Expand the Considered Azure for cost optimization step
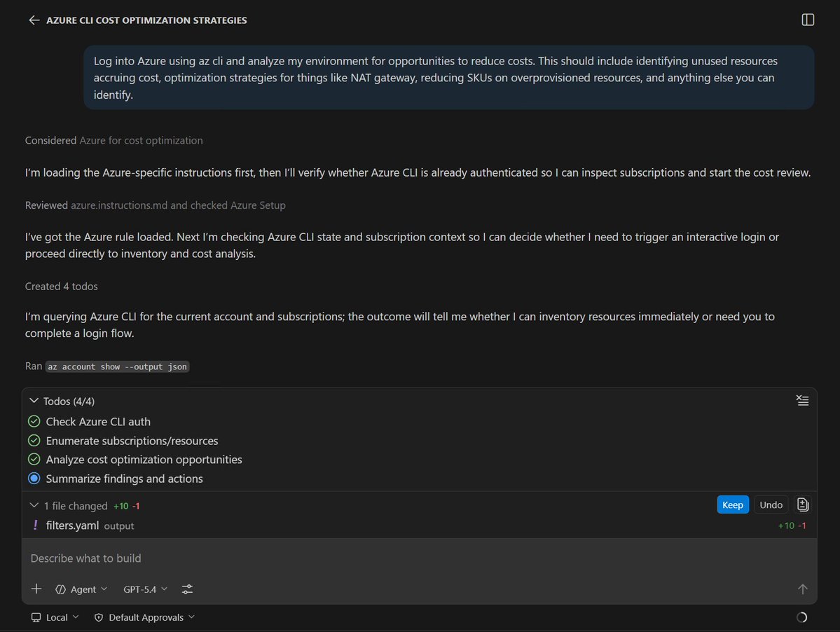840x632 pixels. tap(113, 140)
